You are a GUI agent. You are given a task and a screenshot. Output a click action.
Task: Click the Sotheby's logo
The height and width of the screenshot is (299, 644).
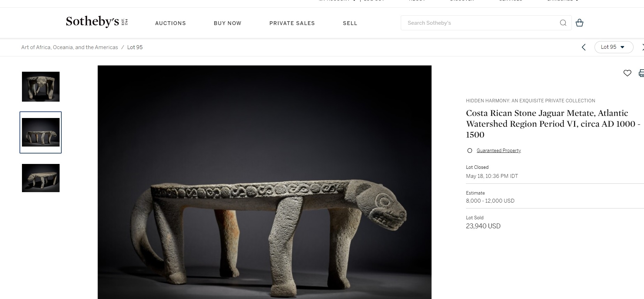tap(97, 22)
